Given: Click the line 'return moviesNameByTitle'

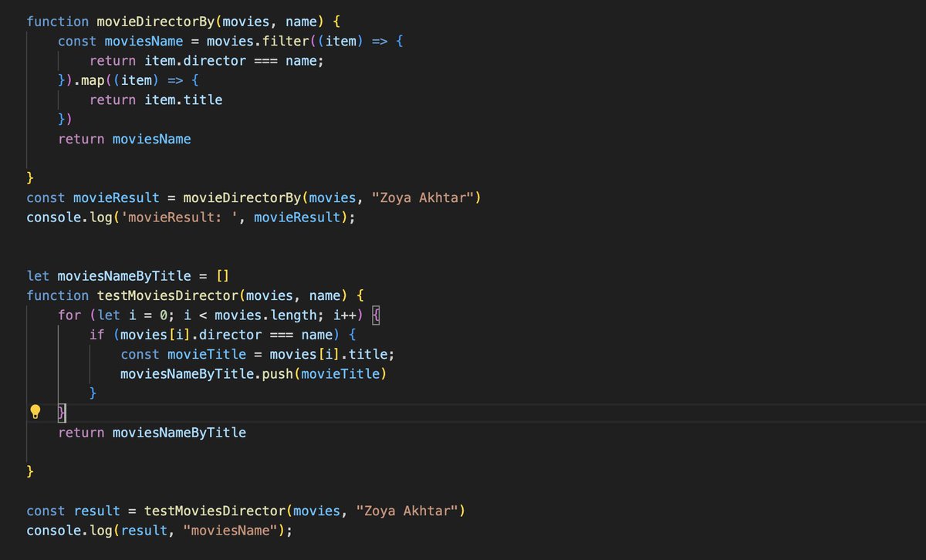Looking at the screenshot, I should (x=152, y=433).
